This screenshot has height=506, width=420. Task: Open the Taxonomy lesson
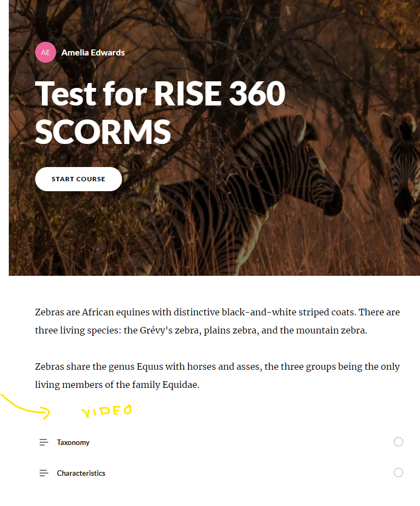(73, 442)
